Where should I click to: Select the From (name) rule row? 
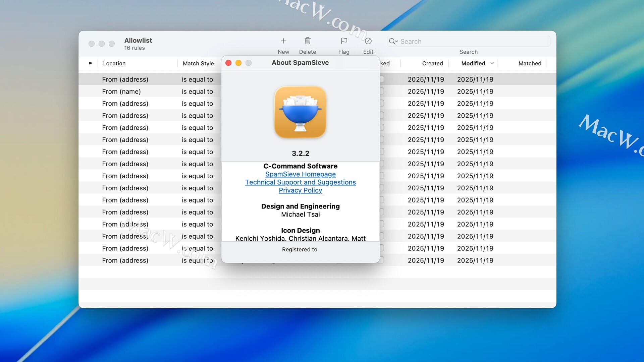(121, 92)
